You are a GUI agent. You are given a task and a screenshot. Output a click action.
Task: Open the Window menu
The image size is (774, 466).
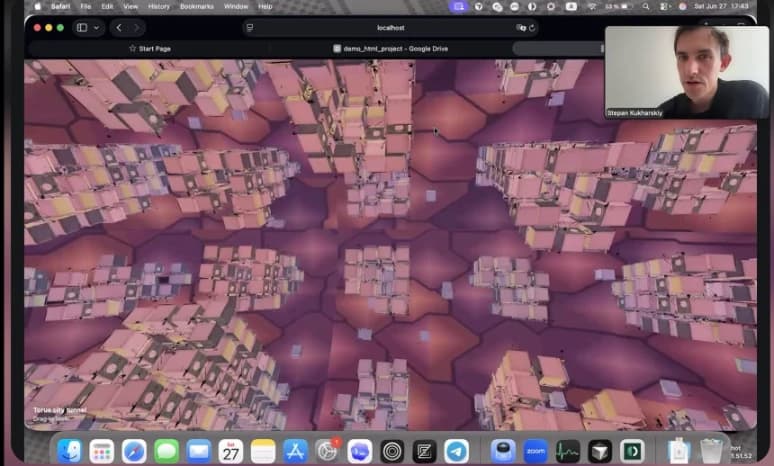click(236, 6)
